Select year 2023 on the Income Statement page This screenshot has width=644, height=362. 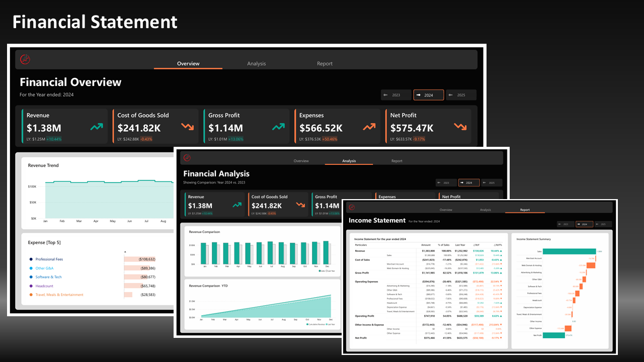coord(566,224)
